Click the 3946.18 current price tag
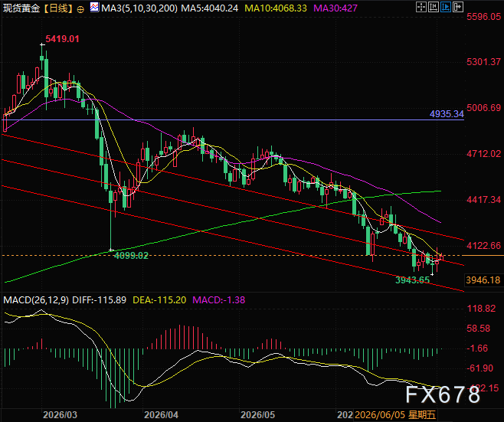 [483, 280]
